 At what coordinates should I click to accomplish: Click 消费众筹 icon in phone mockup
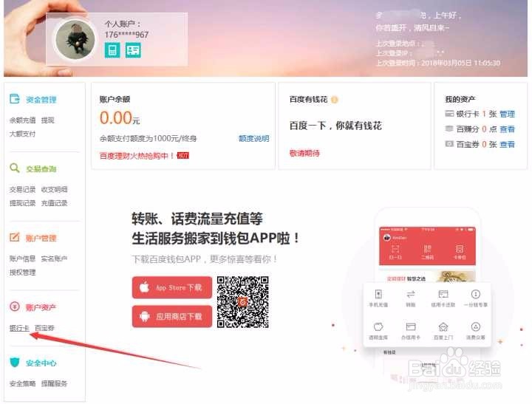click(x=476, y=326)
